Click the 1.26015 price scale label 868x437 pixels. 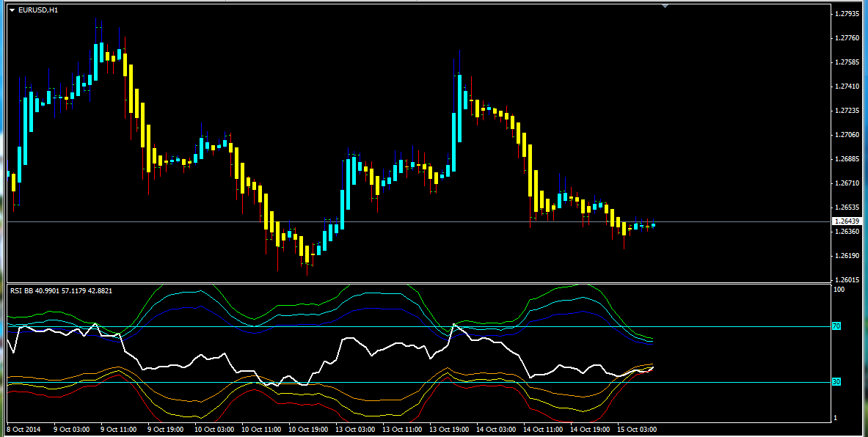point(847,279)
